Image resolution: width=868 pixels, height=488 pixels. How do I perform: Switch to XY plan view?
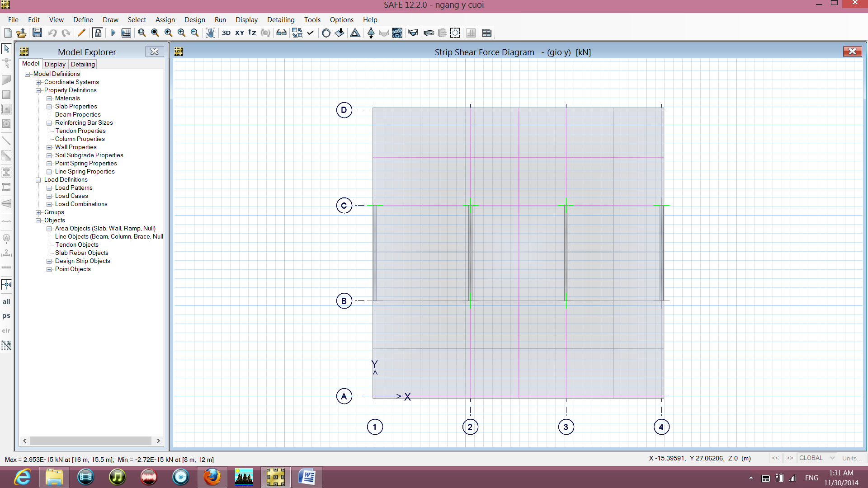(240, 33)
